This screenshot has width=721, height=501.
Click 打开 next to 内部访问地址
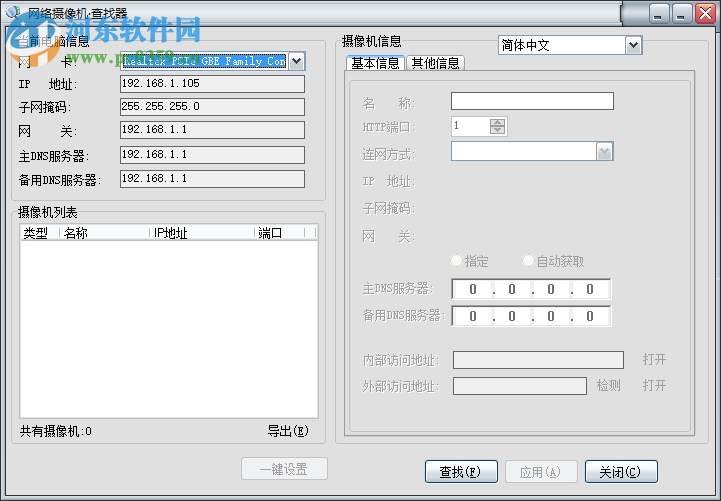[x=654, y=359]
